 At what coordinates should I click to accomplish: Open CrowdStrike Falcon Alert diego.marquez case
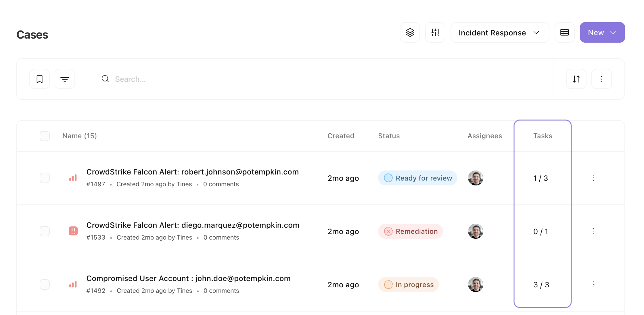click(x=193, y=225)
